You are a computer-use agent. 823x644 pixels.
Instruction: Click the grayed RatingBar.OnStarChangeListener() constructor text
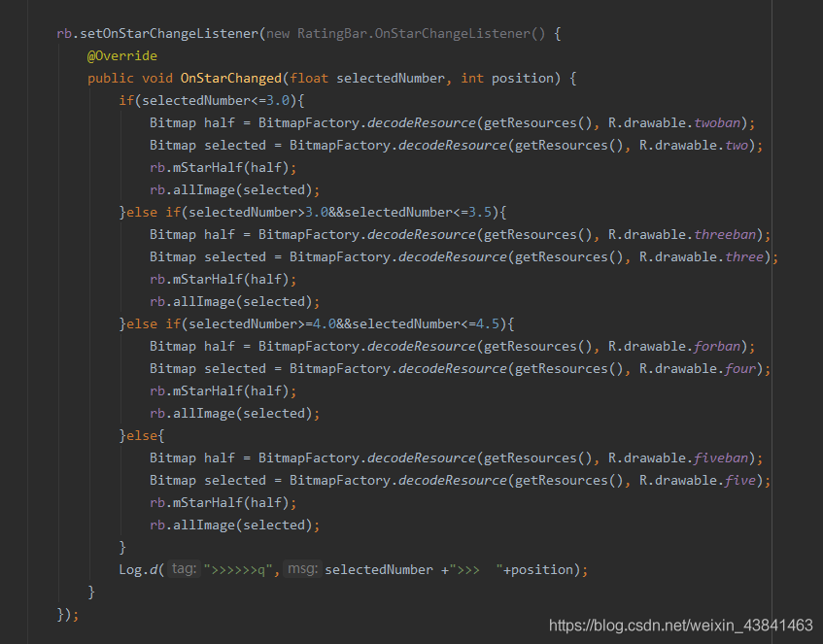(422, 34)
